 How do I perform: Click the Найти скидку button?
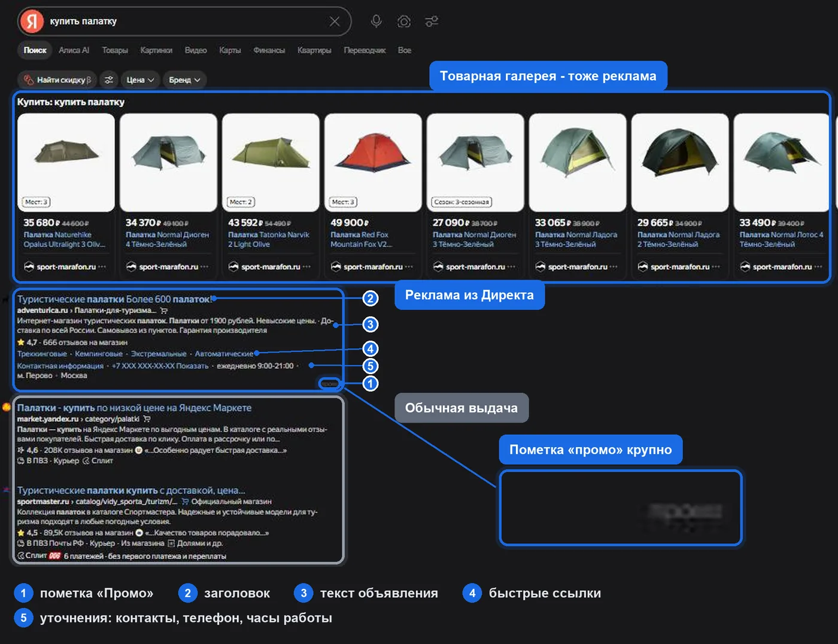57,80
